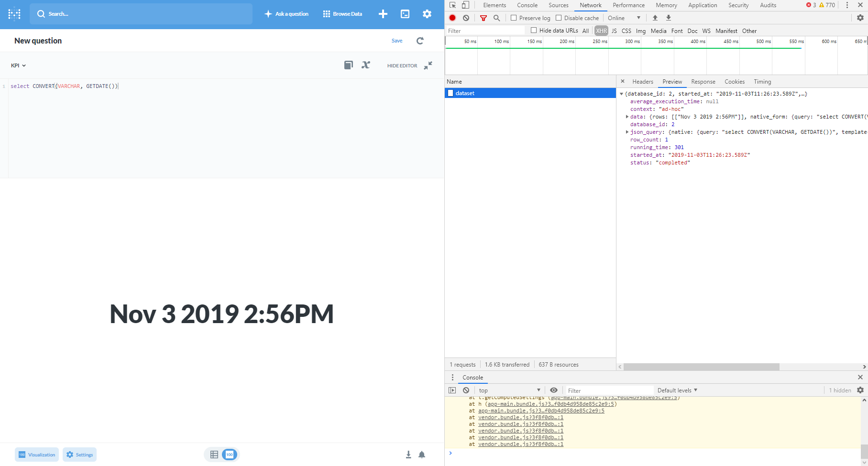This screenshot has height=466, width=868.
Task: Clear the network log
Action: 466,18
